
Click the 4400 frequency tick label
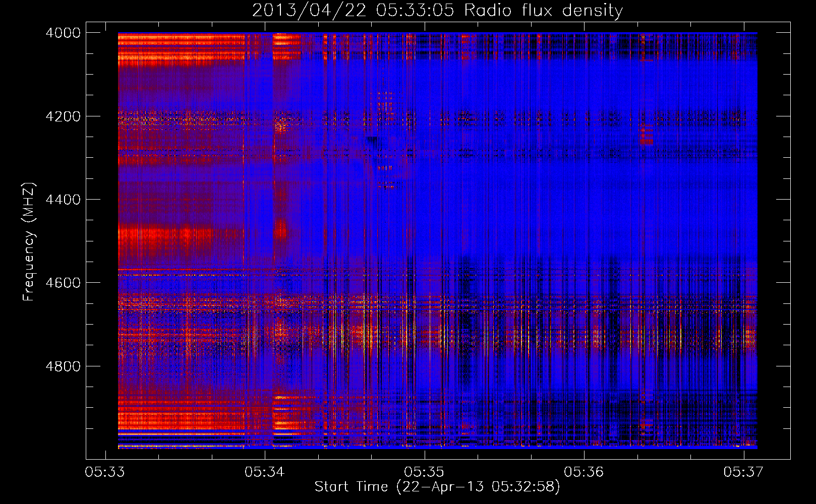click(63, 200)
